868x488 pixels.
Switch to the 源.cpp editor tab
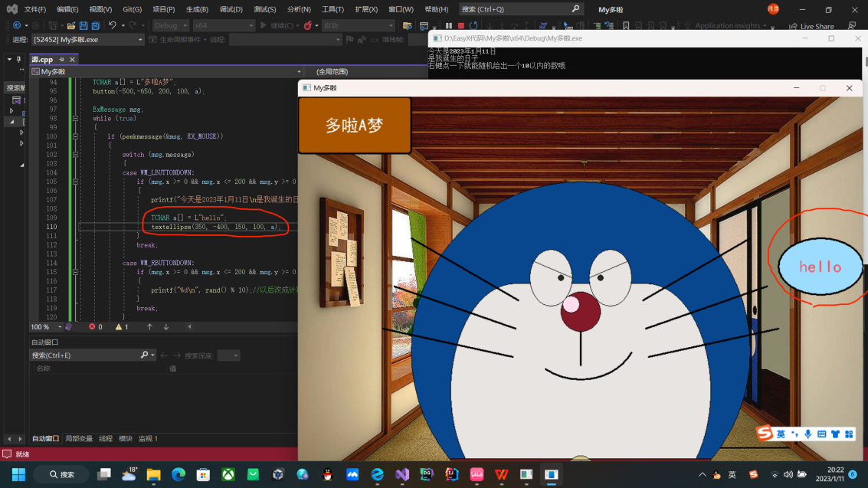42,59
